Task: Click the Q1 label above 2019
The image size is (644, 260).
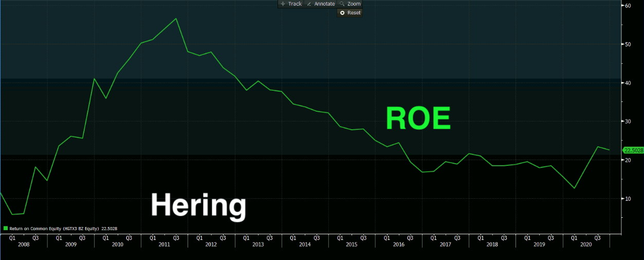Action: pyautogui.click(x=527, y=238)
